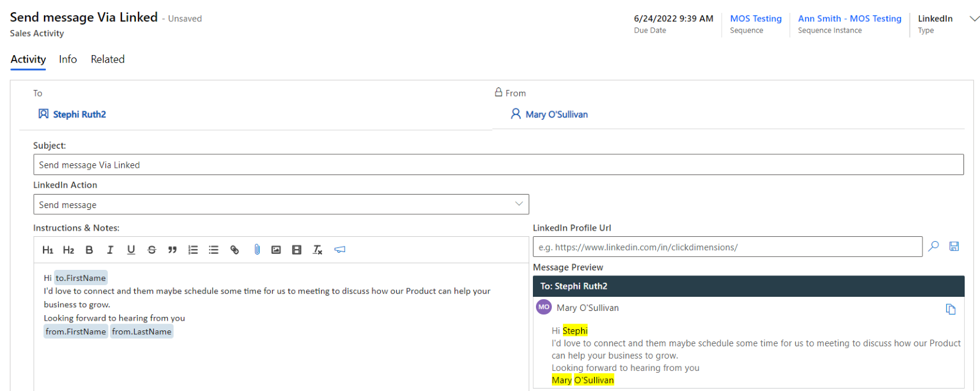The width and height of the screenshot is (980, 391).
Task: Click the lock icon next to From
Action: [x=499, y=92]
